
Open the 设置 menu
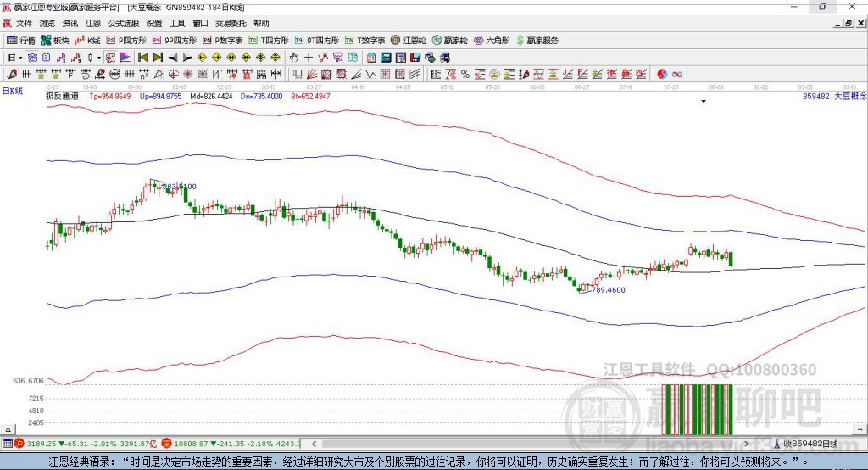click(x=154, y=23)
